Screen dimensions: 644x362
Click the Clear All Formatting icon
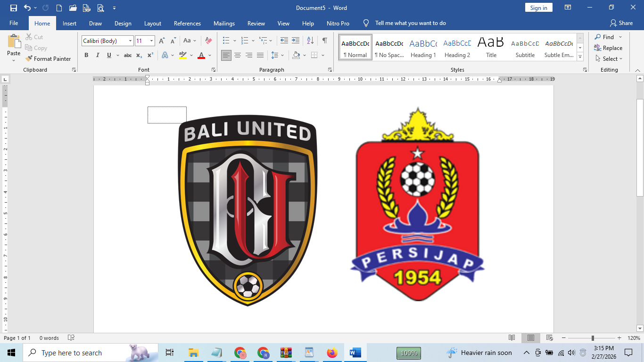pos(208,41)
